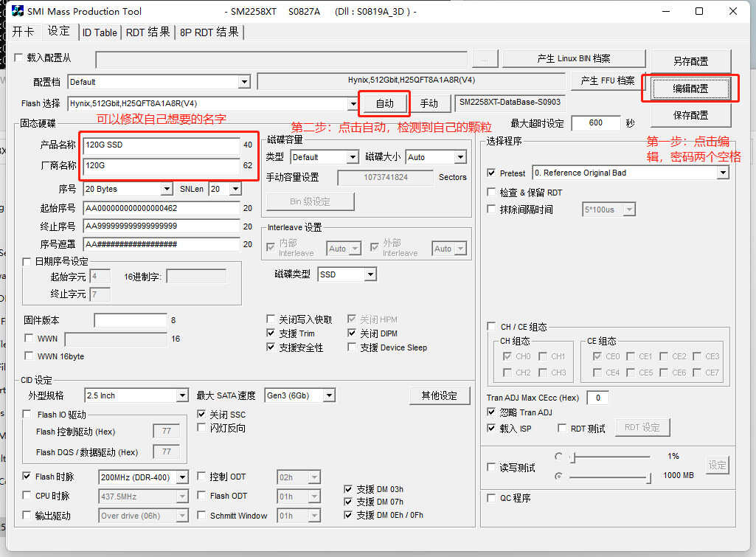Click the 序号遮罩 input field
The image size is (756, 557).
point(162,244)
